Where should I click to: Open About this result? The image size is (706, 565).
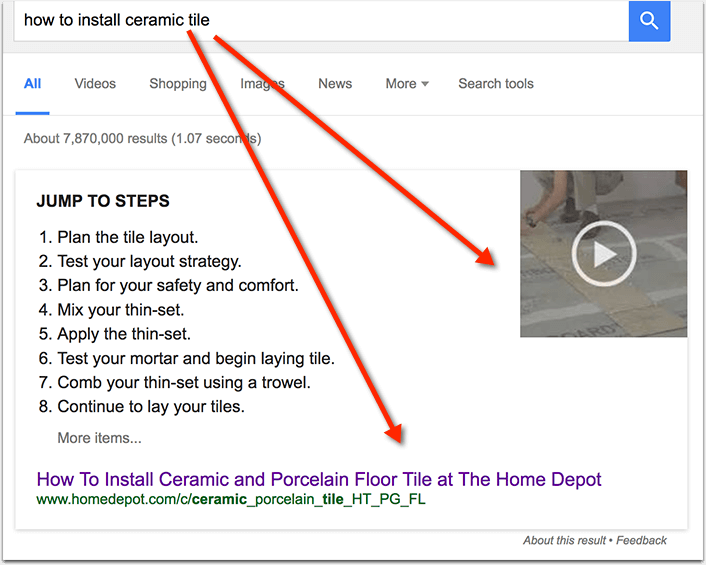point(564,541)
